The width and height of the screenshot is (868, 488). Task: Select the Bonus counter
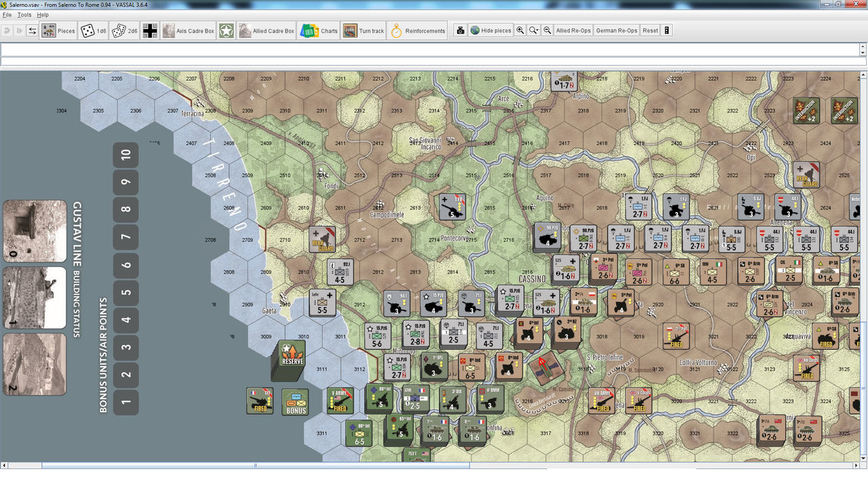click(x=295, y=402)
